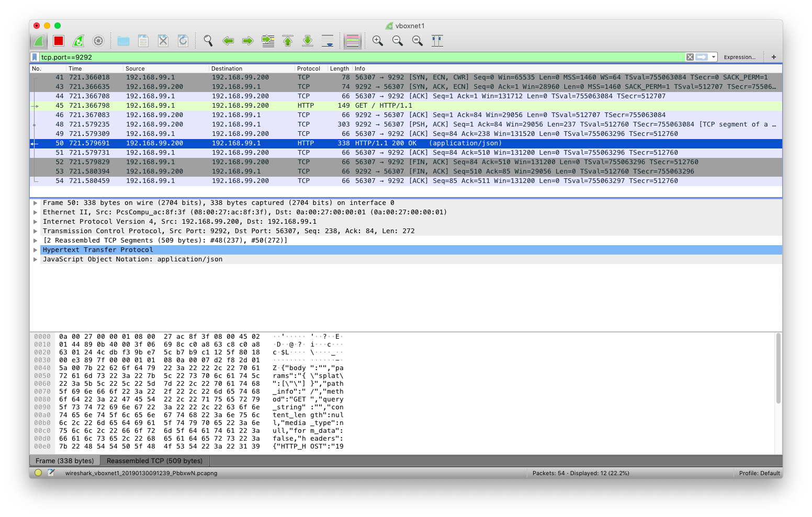The image size is (812, 517).
Task: Open the recent filters dropdown
Action: click(x=714, y=57)
